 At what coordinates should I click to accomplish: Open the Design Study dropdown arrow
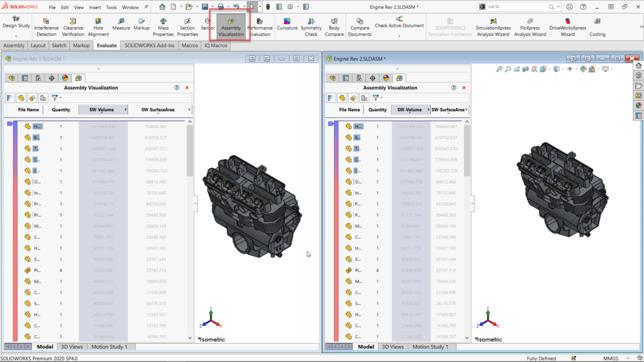(16, 36)
